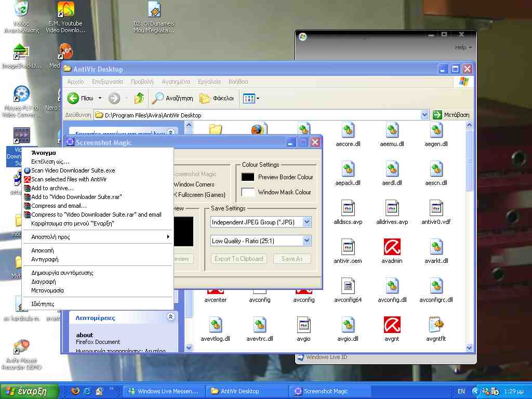Select avarkt.dll file icon
Viewport: 532px width, 399px height.
pyautogui.click(x=436, y=247)
